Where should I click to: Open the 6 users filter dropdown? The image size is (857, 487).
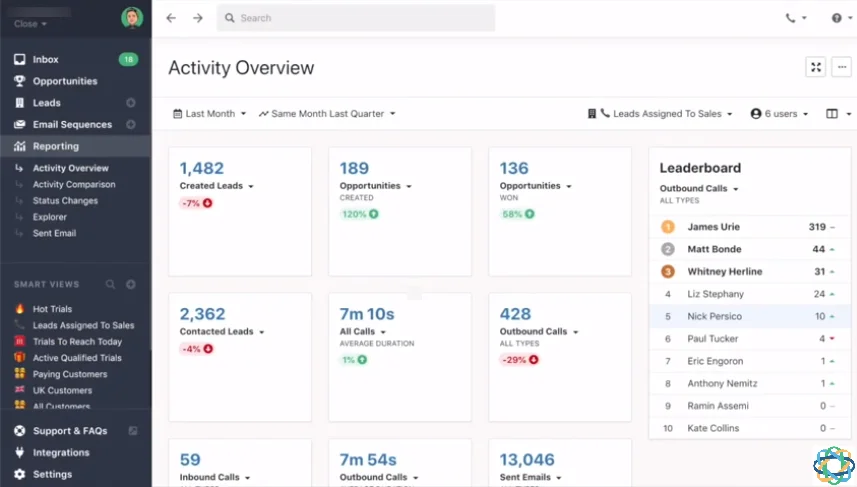(779, 114)
